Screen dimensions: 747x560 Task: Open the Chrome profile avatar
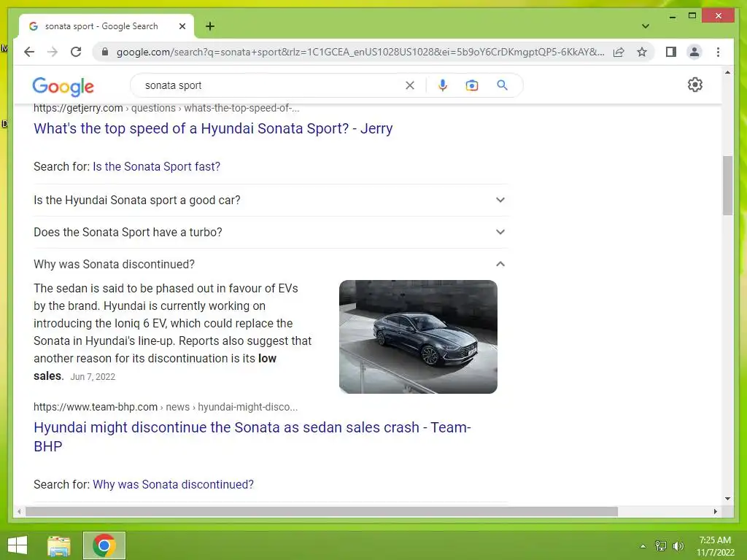[x=694, y=52]
